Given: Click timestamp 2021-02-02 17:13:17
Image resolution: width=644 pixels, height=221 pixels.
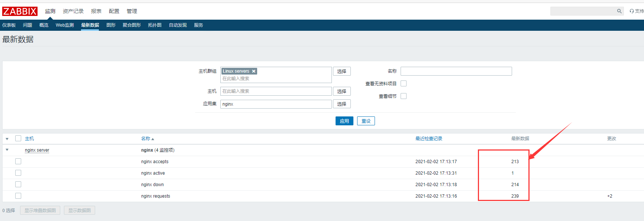Looking at the screenshot, I should coord(436,162).
